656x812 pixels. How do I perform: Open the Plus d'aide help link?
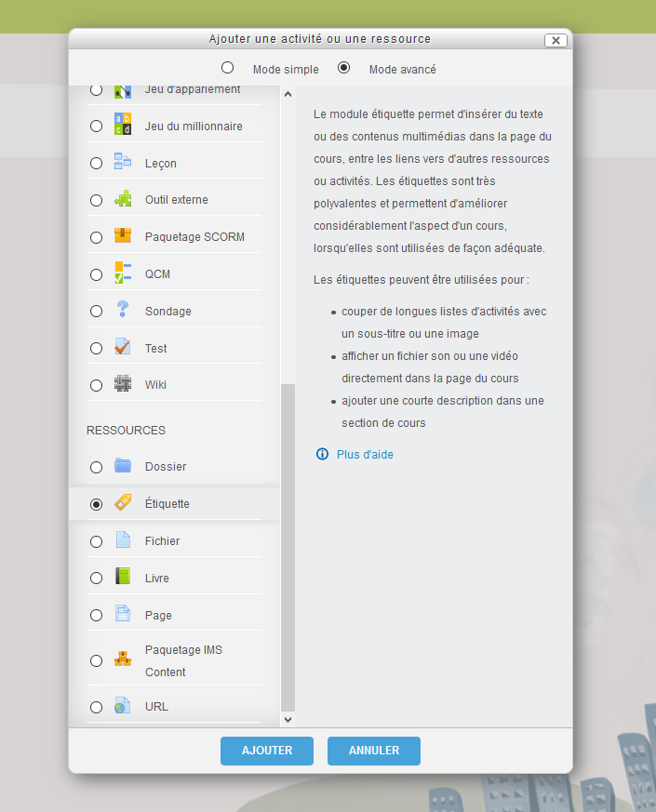pos(365,455)
